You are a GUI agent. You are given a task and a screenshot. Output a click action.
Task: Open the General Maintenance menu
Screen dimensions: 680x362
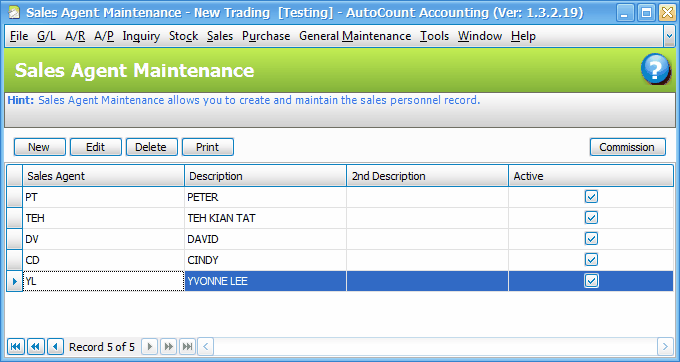[355, 36]
